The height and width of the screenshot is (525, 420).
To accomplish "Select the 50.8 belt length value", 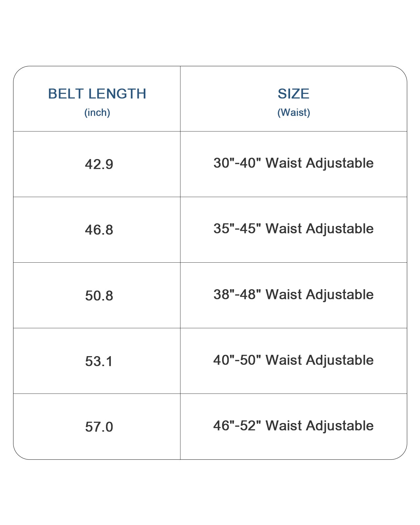I will (99, 296).
